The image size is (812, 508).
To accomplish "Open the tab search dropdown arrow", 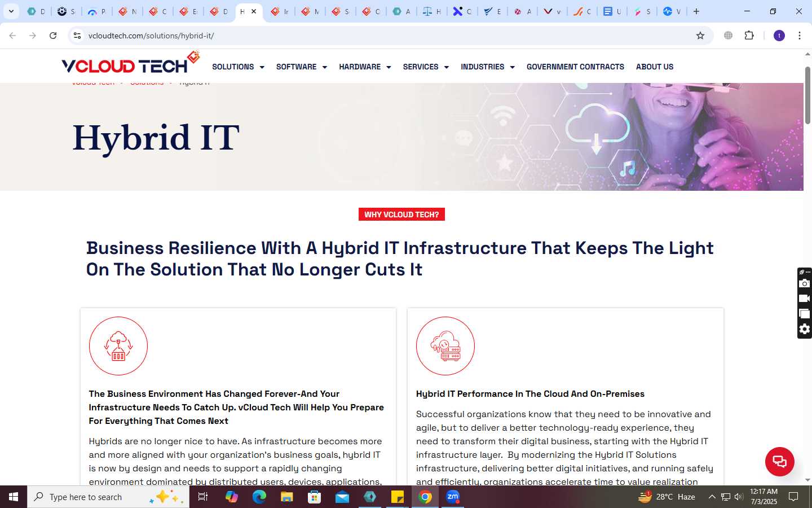I will (11, 11).
